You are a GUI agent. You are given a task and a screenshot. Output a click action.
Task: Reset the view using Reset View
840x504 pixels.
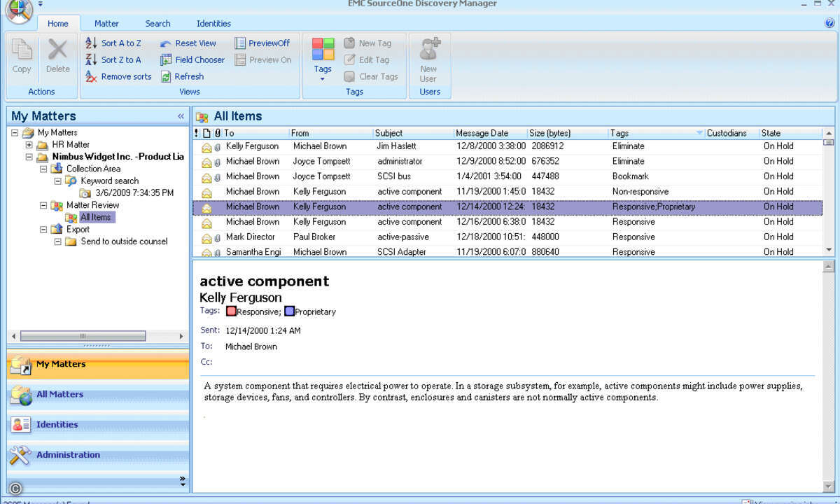(x=188, y=43)
